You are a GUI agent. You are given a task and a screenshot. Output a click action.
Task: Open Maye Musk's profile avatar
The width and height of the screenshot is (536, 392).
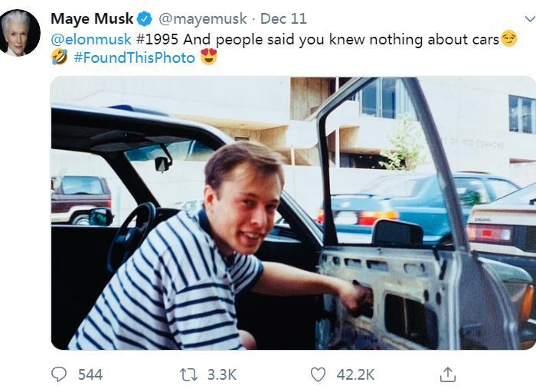pos(20,33)
